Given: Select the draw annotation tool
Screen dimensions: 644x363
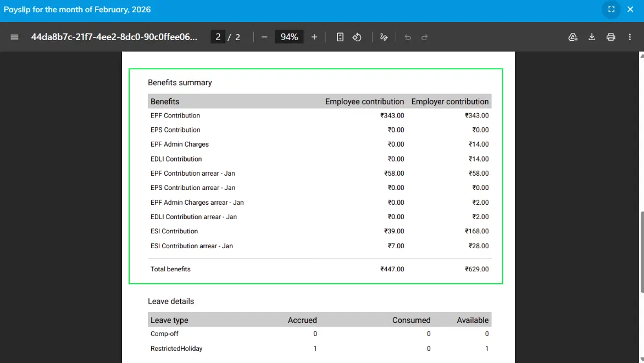Looking at the screenshot, I should [384, 37].
